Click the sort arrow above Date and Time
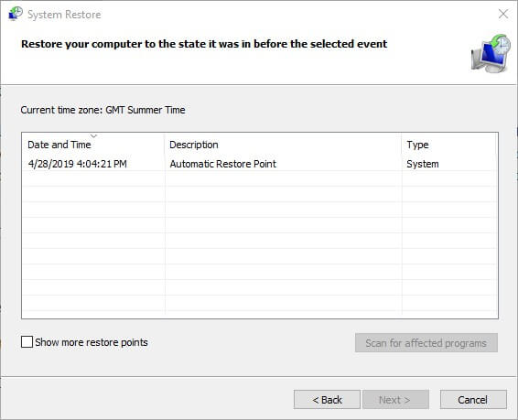The height and width of the screenshot is (420, 518). [x=94, y=135]
